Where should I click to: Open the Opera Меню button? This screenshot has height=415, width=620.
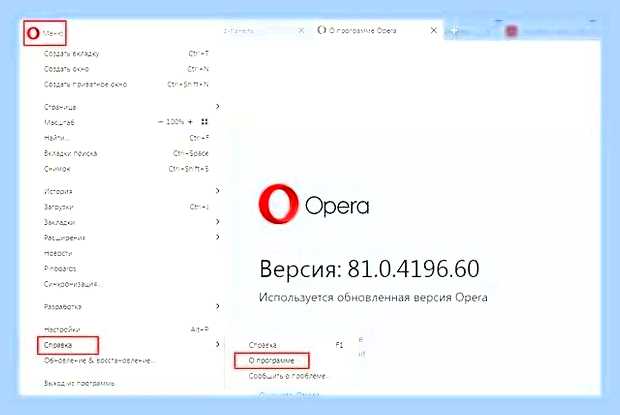(44, 33)
